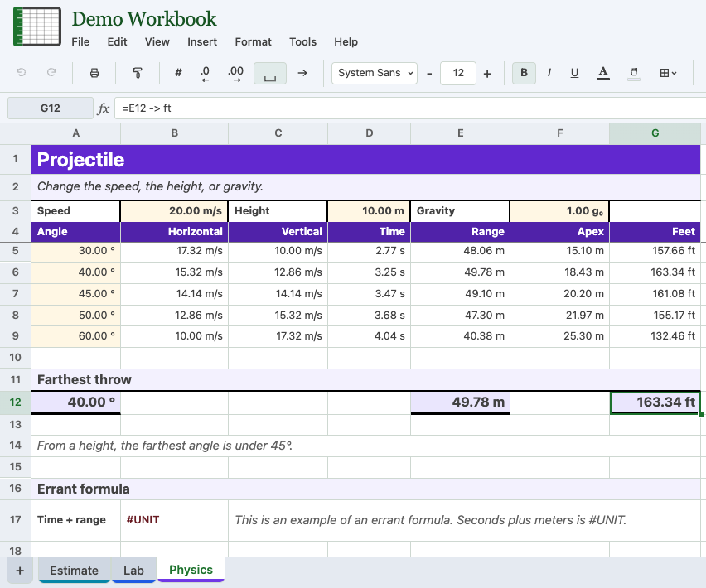Select row 12 header
This screenshot has height=588, width=706.
click(15, 402)
